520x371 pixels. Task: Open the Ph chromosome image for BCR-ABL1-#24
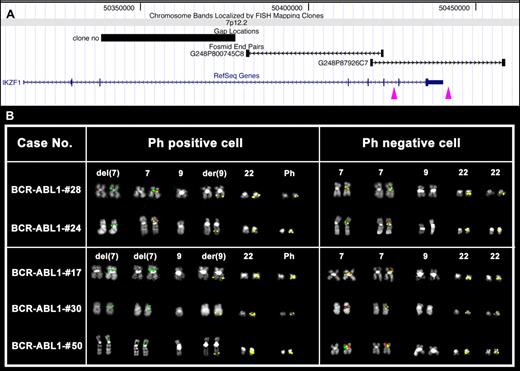coord(287,231)
